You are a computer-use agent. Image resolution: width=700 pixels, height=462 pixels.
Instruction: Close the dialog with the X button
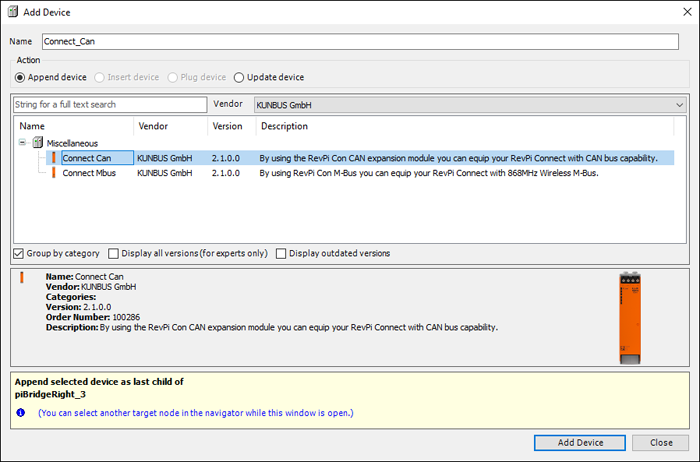point(688,12)
